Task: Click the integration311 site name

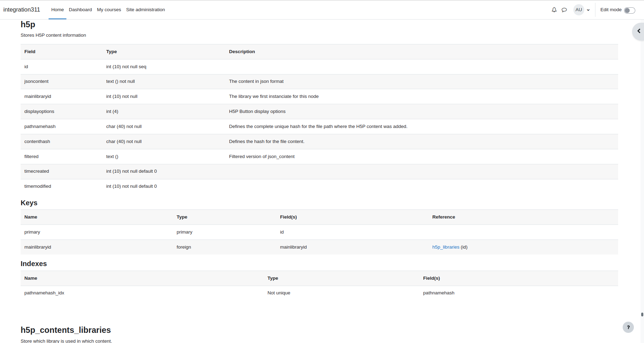Action: (x=22, y=10)
